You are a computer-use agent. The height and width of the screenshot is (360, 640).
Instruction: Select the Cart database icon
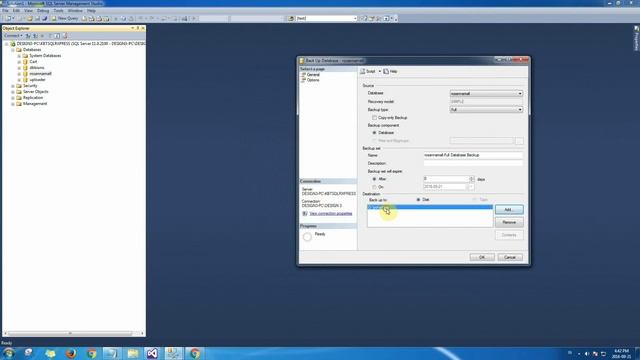(25, 62)
